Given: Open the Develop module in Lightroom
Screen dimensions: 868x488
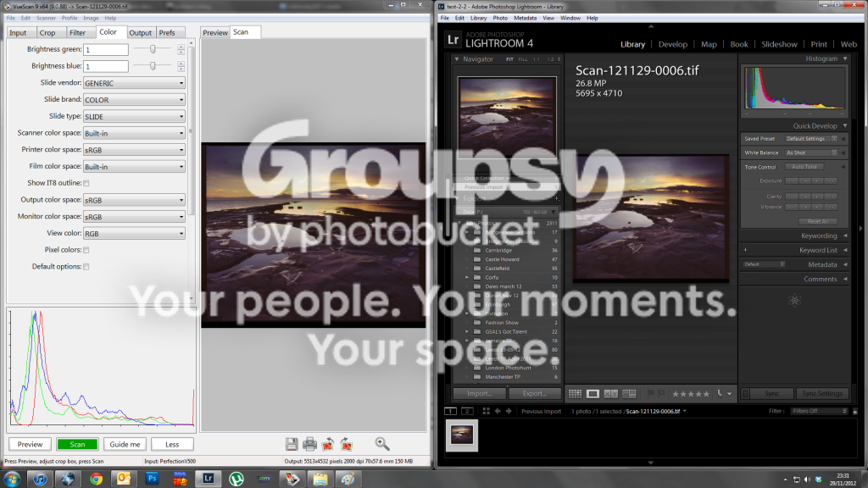Looking at the screenshot, I should tap(672, 44).
